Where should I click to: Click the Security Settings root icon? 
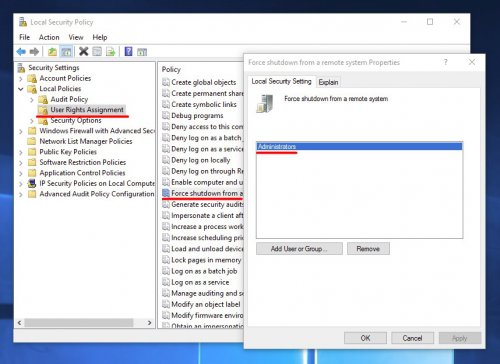[x=21, y=68]
